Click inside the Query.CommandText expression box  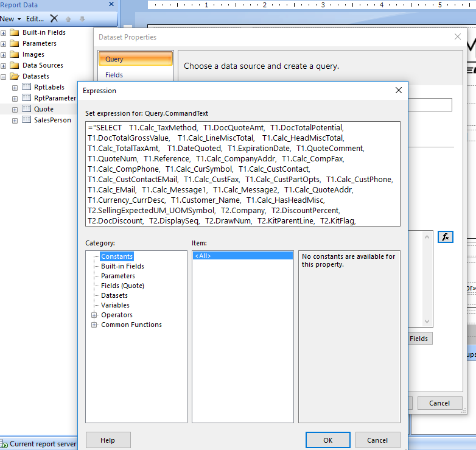(242, 174)
